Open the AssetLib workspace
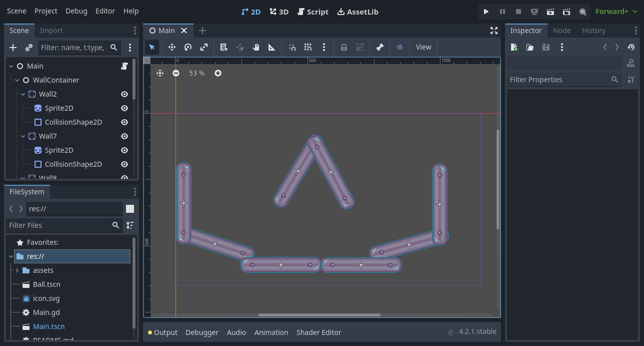The width and height of the screenshot is (644, 346). point(357,12)
